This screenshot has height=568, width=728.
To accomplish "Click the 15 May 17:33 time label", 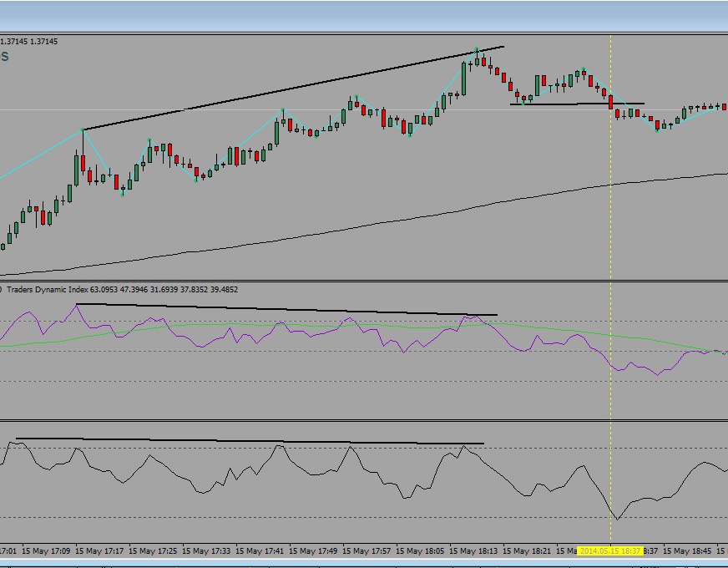I will (206, 550).
